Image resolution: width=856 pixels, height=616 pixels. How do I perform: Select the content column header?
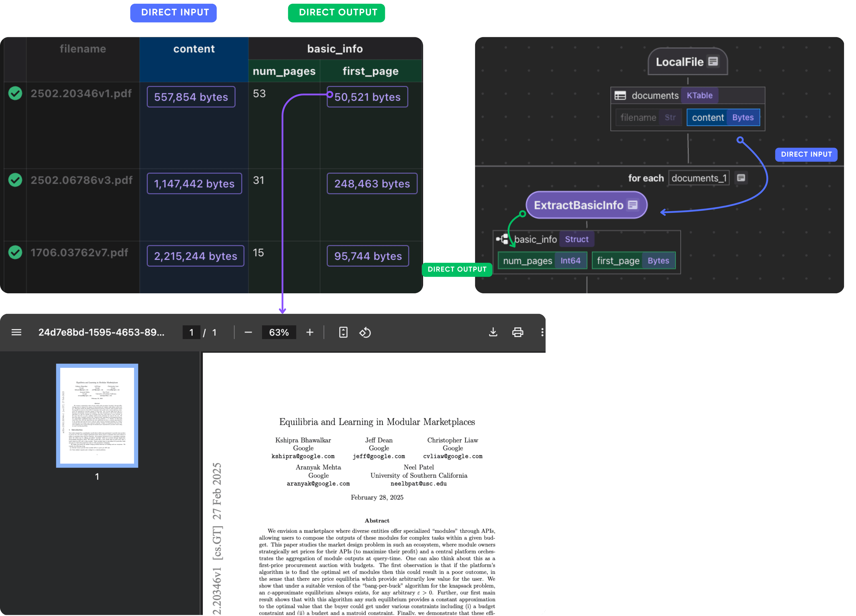coord(194,49)
